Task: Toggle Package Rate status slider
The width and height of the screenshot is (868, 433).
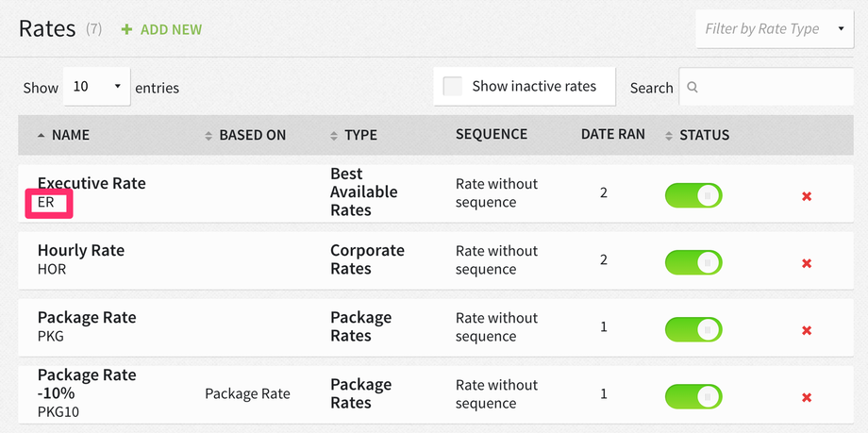Action: (693, 329)
